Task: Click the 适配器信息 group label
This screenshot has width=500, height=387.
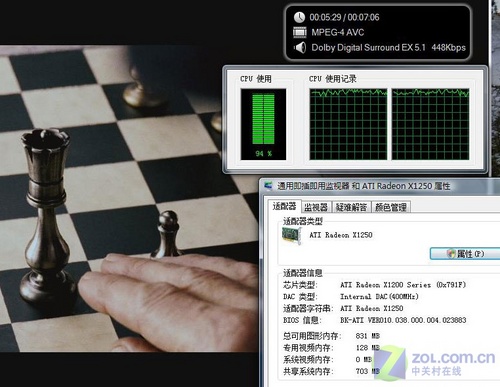Action: 303,273
